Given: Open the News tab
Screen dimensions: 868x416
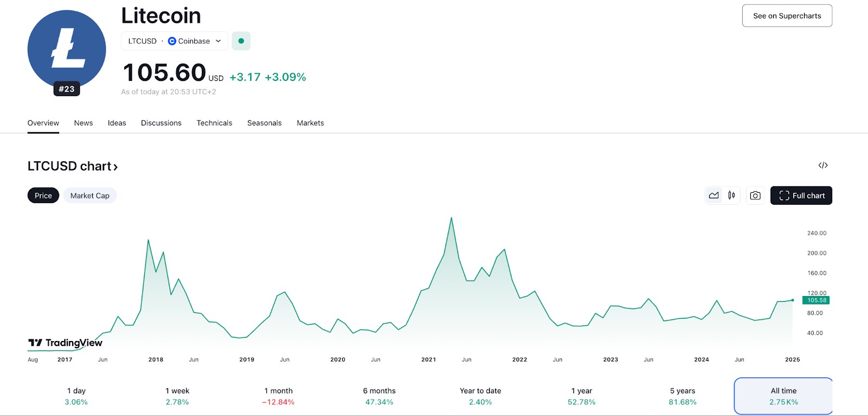Looking at the screenshot, I should coord(84,123).
